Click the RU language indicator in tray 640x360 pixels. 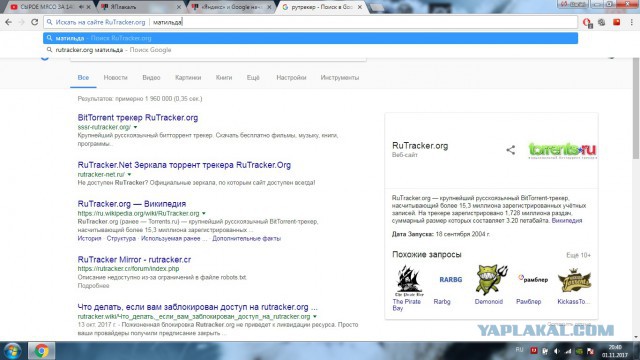coord(519,350)
